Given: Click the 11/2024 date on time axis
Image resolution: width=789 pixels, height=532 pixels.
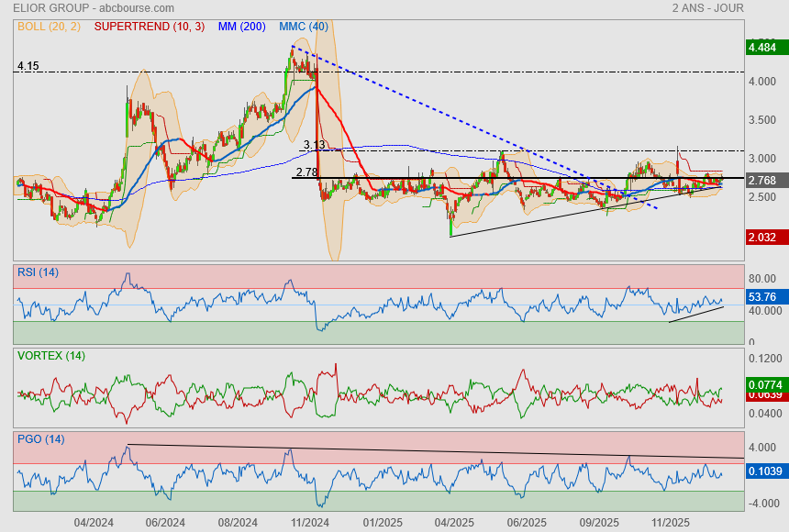Looking at the screenshot, I should (x=310, y=522).
